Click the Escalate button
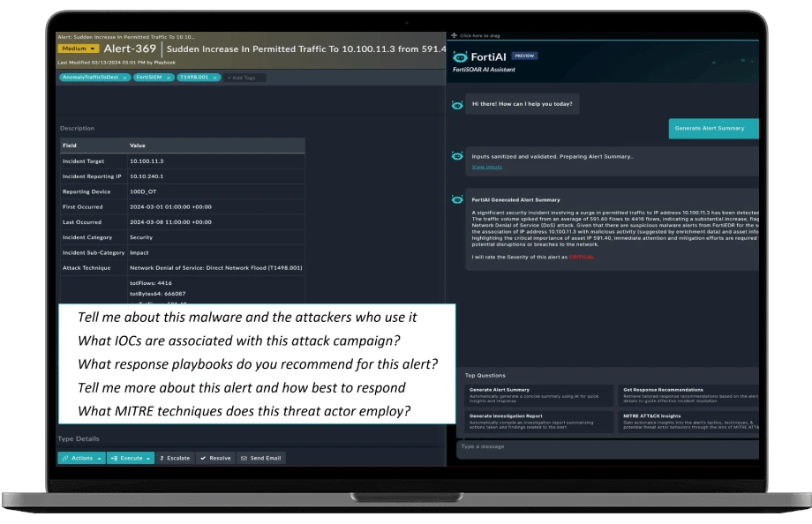This screenshot has width=812, height=524. click(x=175, y=458)
